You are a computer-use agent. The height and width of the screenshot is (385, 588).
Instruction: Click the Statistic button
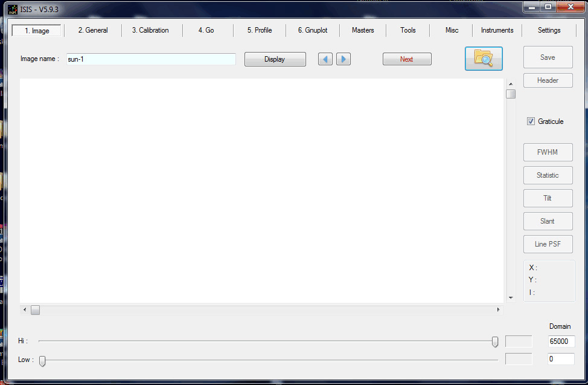coord(548,175)
